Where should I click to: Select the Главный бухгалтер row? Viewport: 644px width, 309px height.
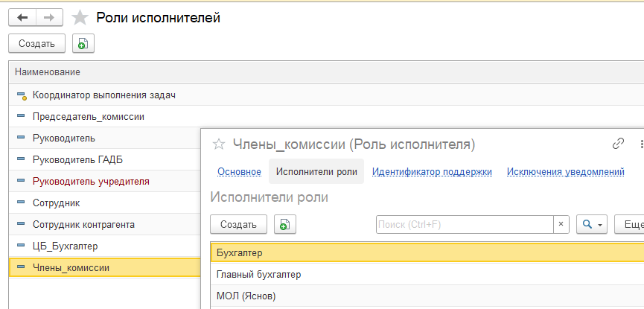pos(427,274)
